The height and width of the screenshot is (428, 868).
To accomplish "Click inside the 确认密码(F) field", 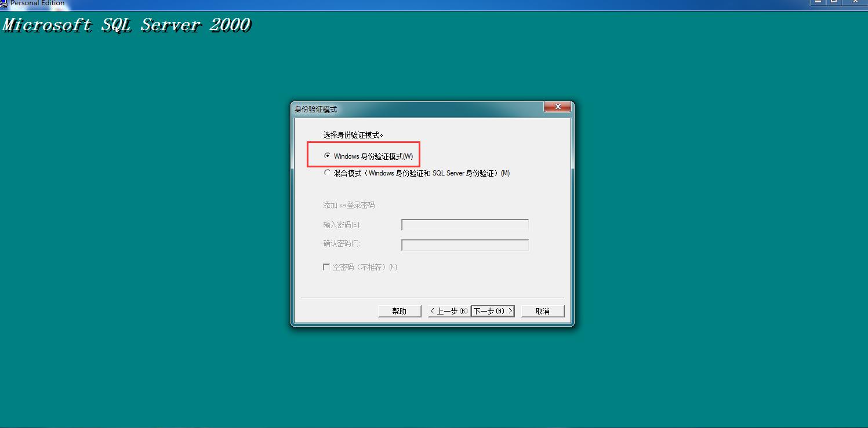I will (464, 244).
